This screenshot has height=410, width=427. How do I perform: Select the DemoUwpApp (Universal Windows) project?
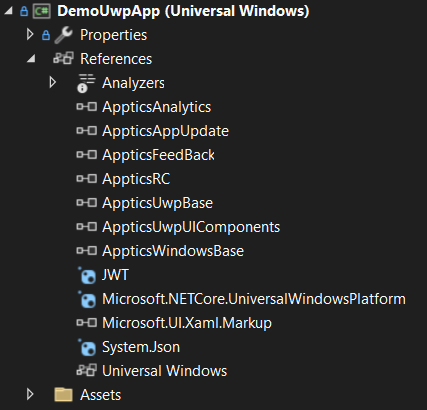point(183,11)
